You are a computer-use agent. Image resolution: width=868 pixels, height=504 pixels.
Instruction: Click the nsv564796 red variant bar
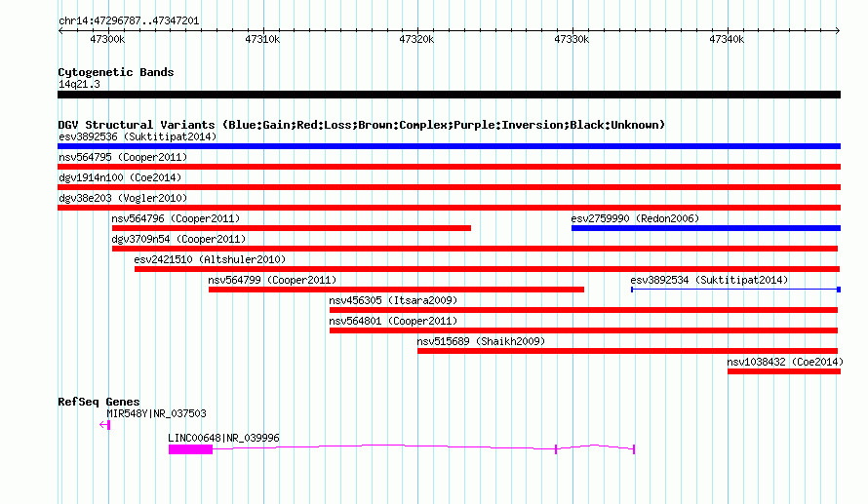pyautogui.click(x=292, y=228)
